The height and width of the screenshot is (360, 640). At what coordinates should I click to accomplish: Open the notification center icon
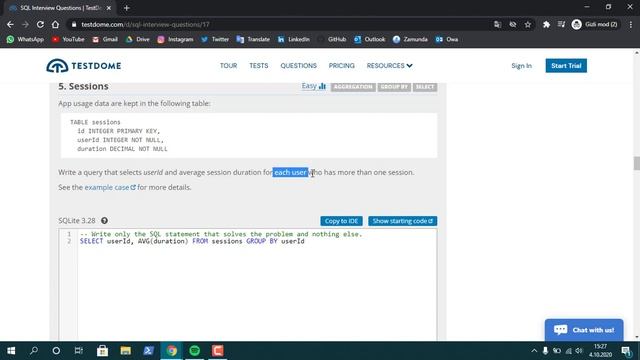pos(626,351)
